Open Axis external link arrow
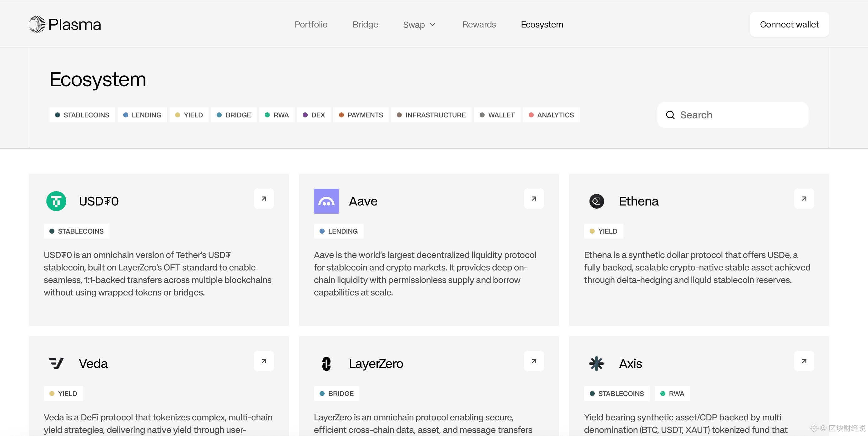The height and width of the screenshot is (436, 868). click(x=804, y=361)
